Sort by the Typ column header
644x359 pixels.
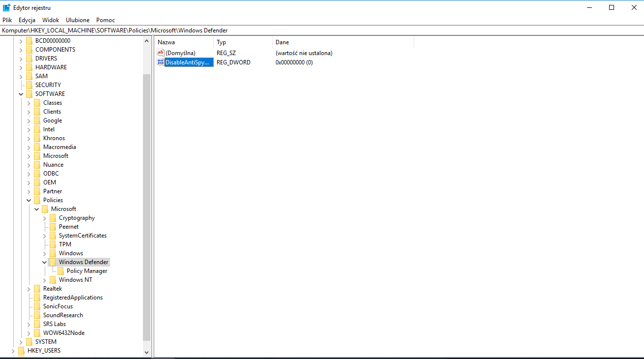(x=243, y=42)
